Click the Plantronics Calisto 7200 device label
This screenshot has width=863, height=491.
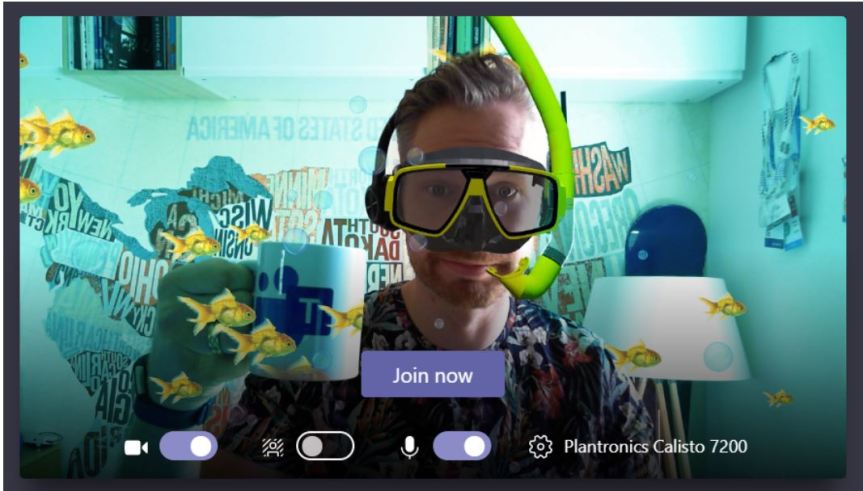[655, 446]
